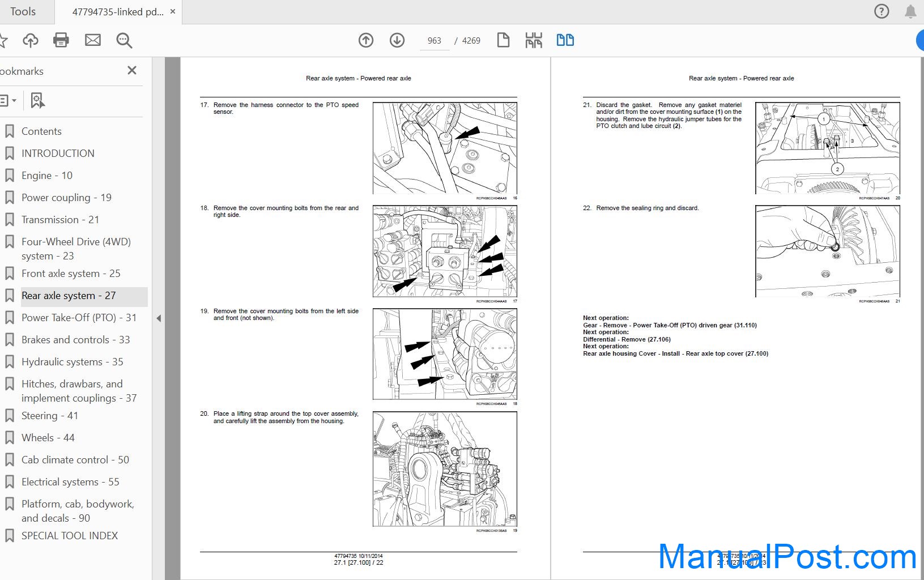Open Front axle system - 25 bookmark
The width and height of the screenshot is (924, 580).
click(x=71, y=274)
